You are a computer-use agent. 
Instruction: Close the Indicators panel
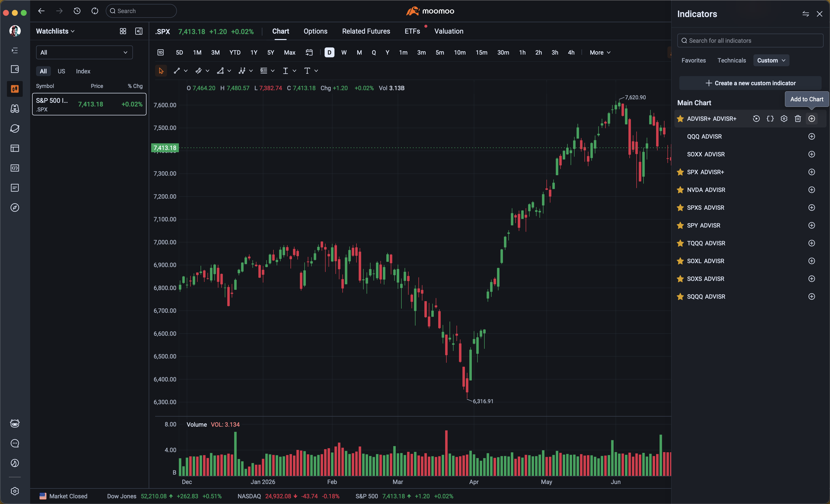pyautogui.click(x=819, y=14)
